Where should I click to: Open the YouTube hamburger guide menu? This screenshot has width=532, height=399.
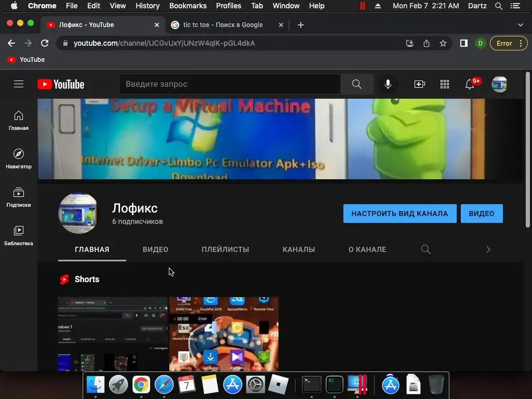[x=19, y=84]
